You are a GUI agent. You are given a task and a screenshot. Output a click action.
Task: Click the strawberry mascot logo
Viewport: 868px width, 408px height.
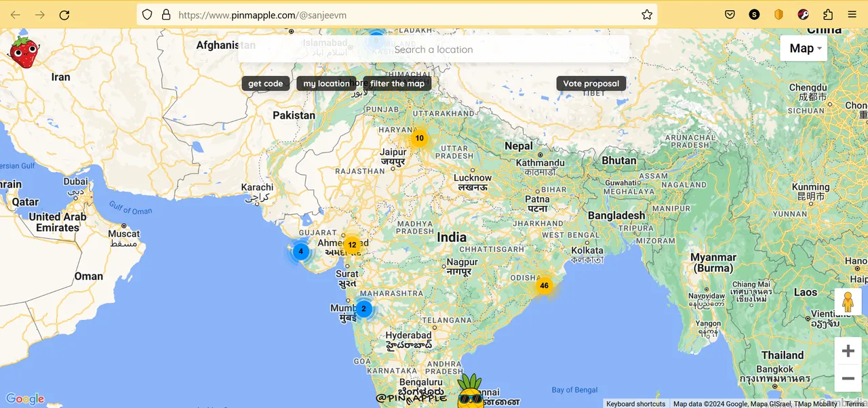(24, 52)
